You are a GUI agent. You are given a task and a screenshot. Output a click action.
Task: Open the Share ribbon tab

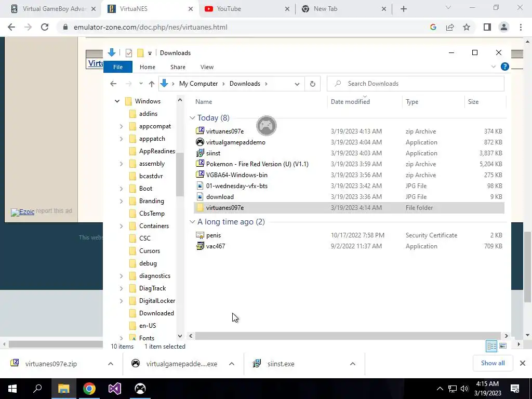pos(178,67)
